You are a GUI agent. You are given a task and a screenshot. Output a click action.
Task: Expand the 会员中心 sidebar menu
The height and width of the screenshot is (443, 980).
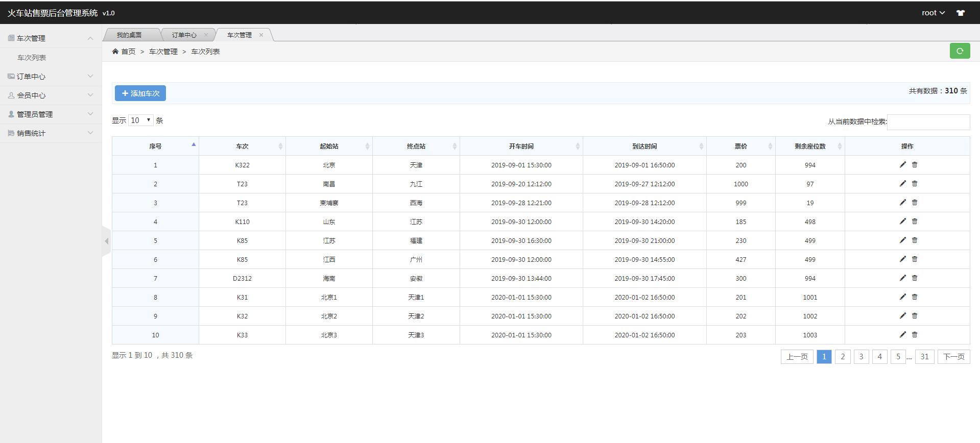(x=51, y=95)
